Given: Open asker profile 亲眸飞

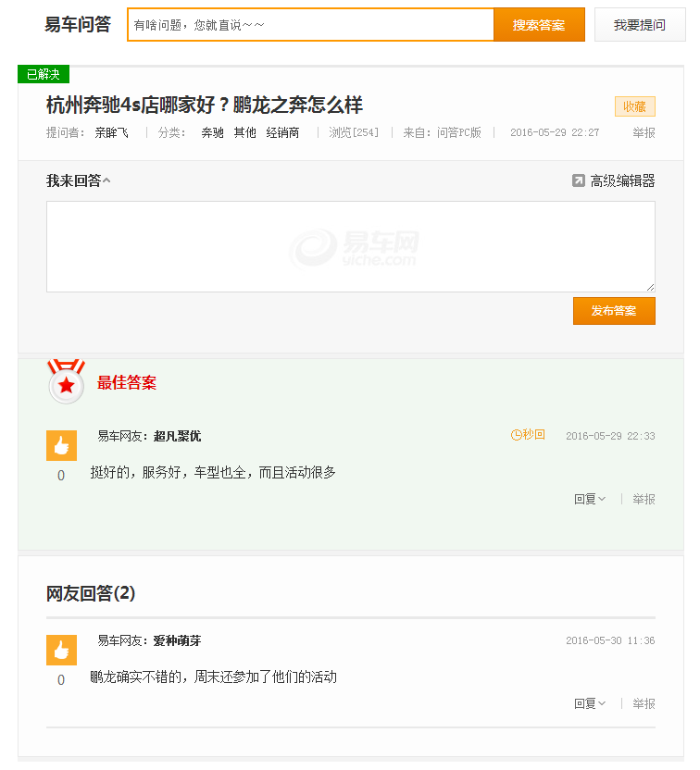Looking at the screenshot, I should click(111, 132).
